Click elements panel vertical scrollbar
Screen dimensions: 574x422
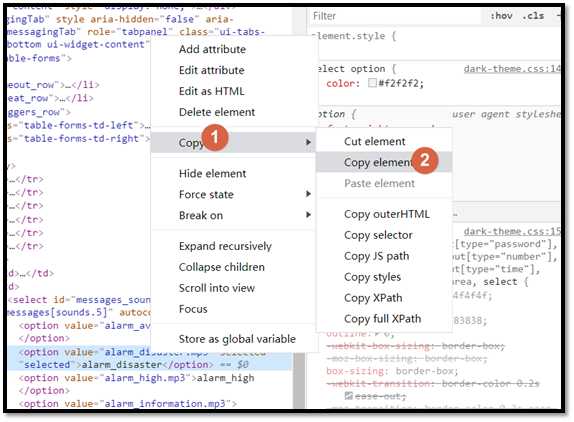pyautogui.click(x=299, y=381)
